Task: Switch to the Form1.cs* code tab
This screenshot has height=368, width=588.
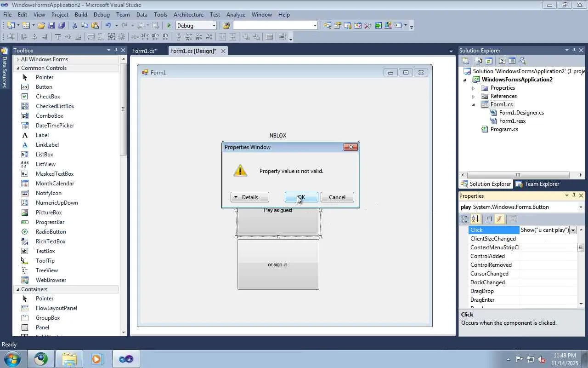Action: point(144,51)
